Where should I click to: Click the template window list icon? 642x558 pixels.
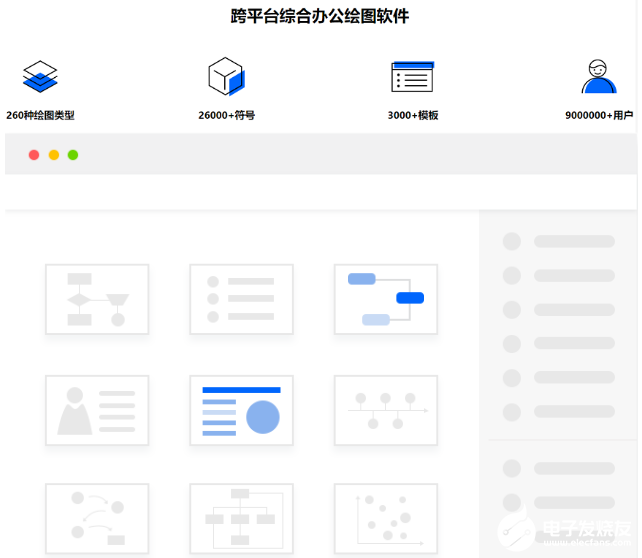coord(412,77)
